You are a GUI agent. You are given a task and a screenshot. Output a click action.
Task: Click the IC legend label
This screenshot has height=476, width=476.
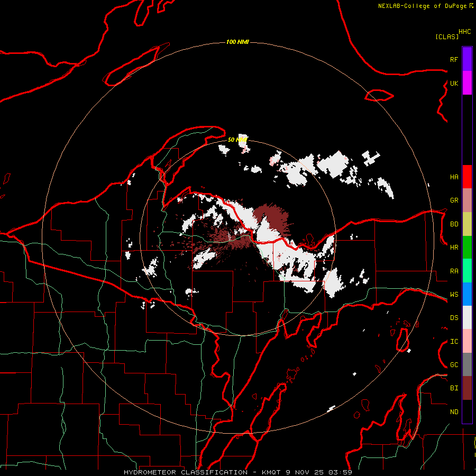[454, 342]
